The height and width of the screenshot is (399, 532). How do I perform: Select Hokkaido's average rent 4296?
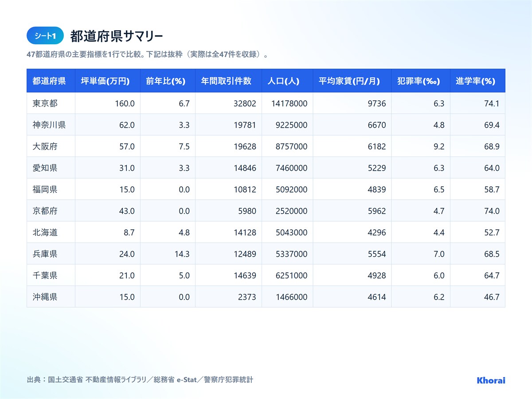[x=352, y=232]
